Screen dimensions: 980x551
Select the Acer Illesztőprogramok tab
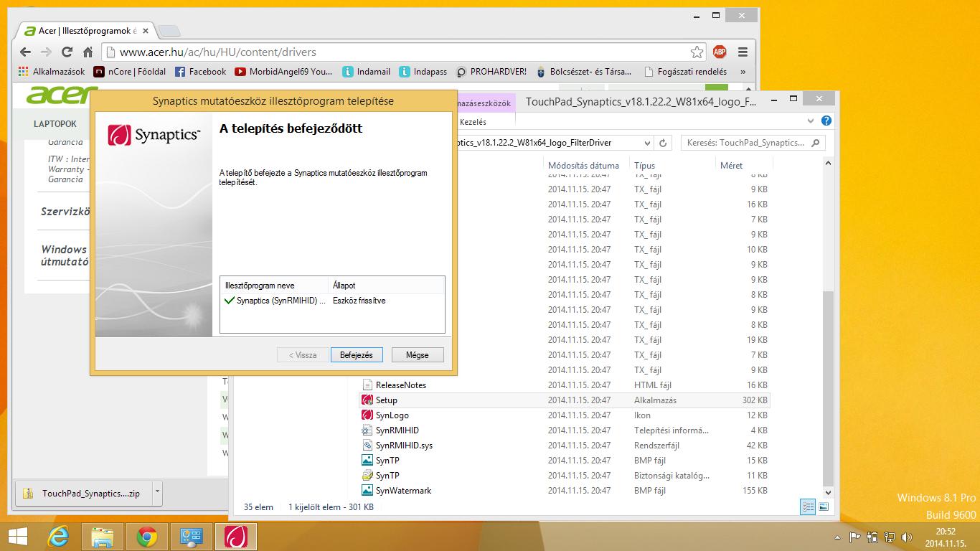(x=86, y=31)
